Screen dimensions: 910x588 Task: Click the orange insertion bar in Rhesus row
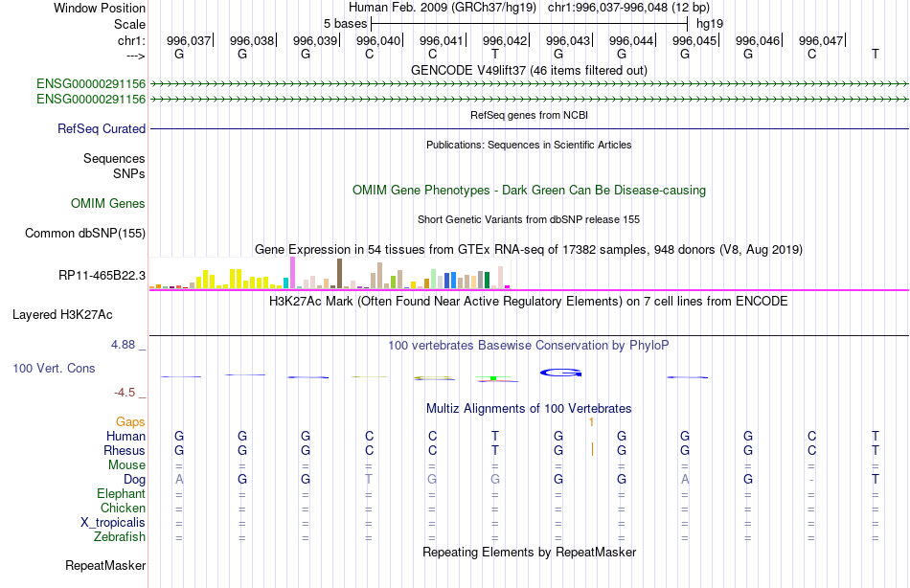[592, 449]
